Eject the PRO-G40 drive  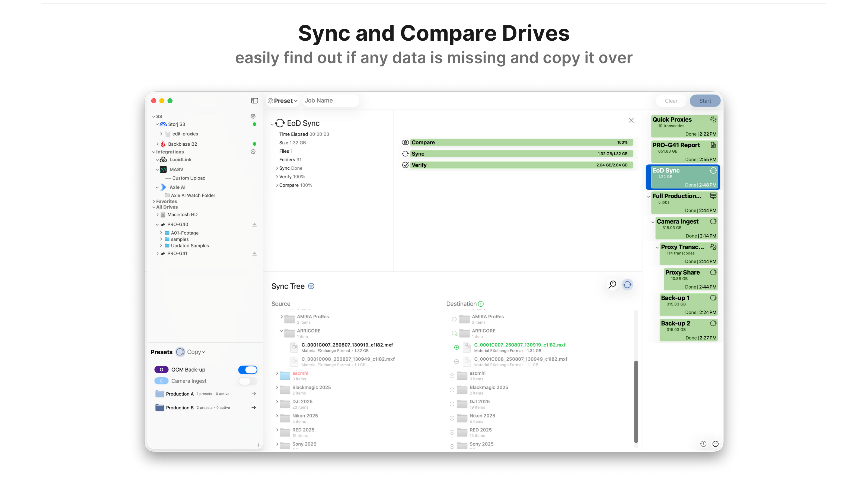[254, 225]
